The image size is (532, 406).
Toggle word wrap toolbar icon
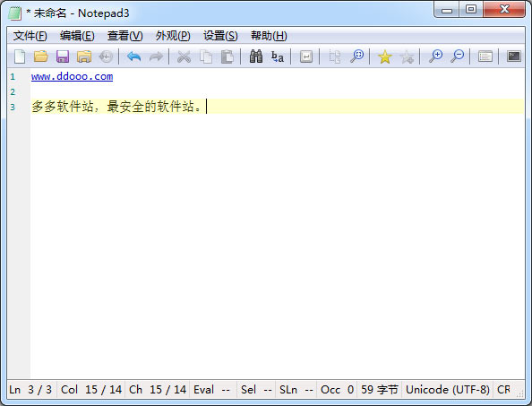click(306, 56)
